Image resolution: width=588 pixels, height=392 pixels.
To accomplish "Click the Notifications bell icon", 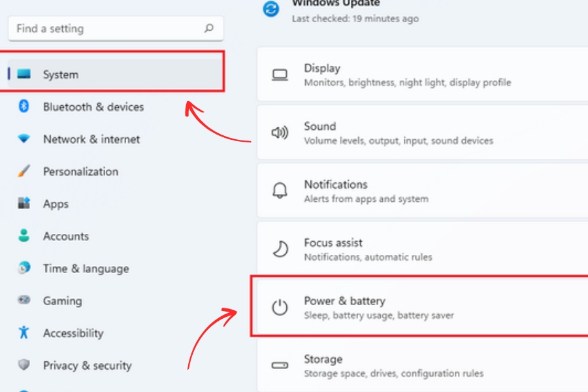I will (x=280, y=191).
